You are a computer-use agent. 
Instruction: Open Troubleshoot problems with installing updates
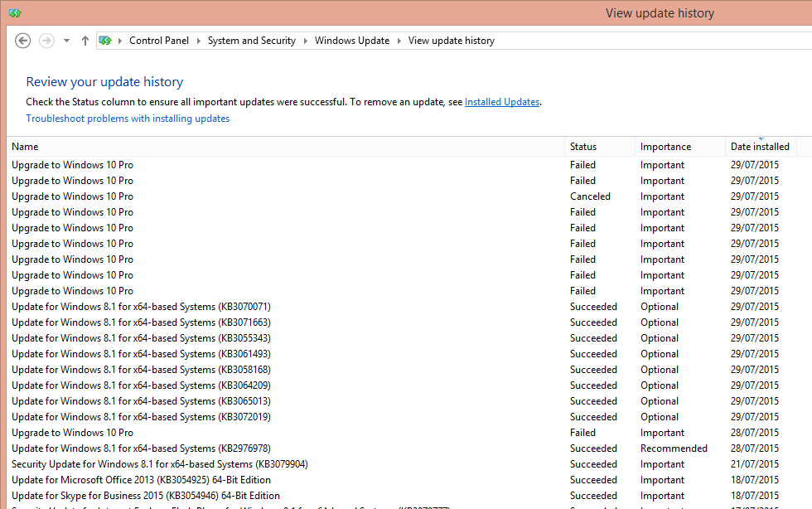(128, 119)
